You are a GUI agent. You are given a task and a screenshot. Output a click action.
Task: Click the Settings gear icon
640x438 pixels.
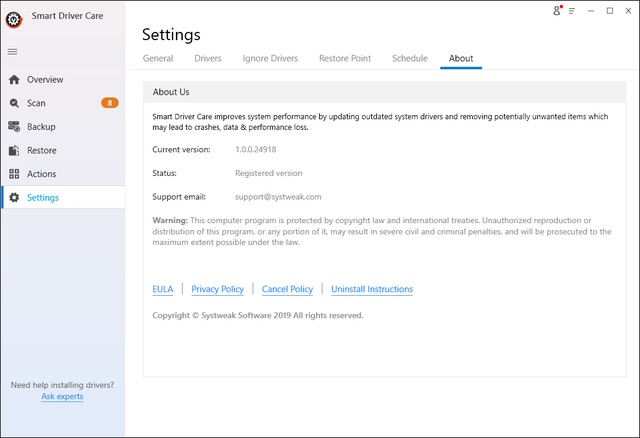tap(14, 197)
